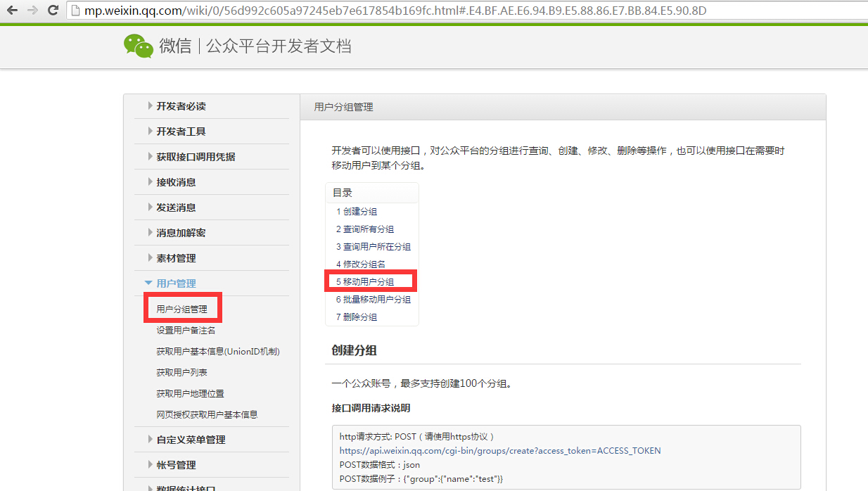
Task: Open 获取接口调用凭据 in the sidebar
Action: pyautogui.click(x=196, y=157)
